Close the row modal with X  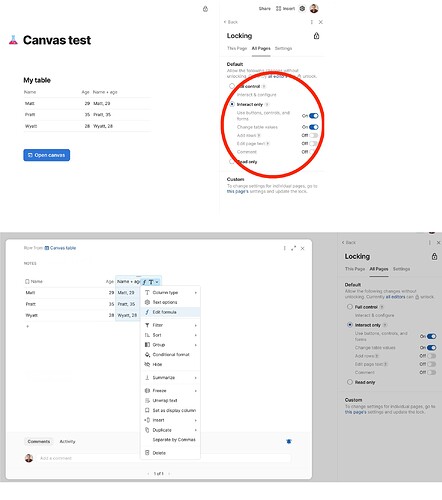point(302,248)
